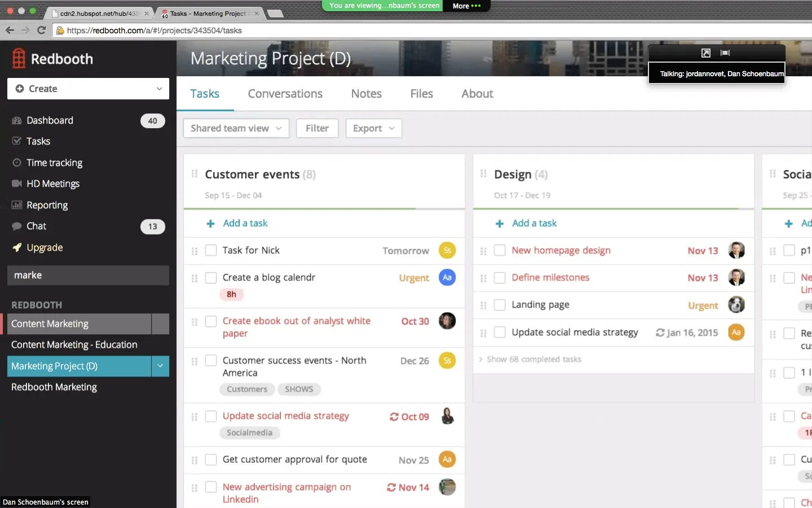Open HD Meetings camera icon
Image resolution: width=812 pixels, height=508 pixels.
click(17, 183)
